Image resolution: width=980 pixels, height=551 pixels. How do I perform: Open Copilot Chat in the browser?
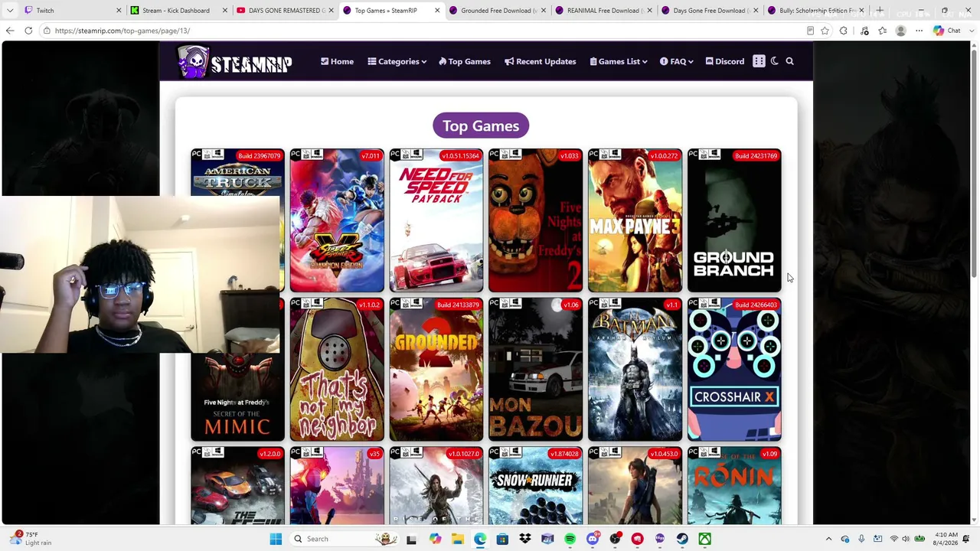tap(948, 31)
